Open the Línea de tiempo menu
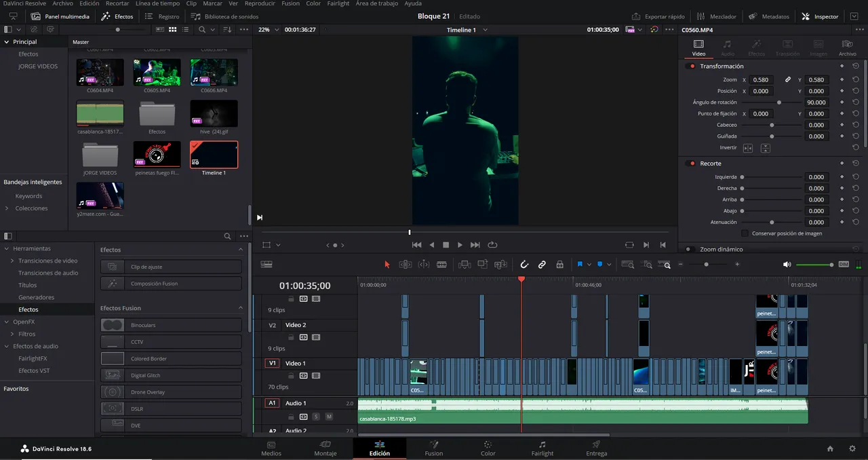868x460 pixels. [157, 3]
